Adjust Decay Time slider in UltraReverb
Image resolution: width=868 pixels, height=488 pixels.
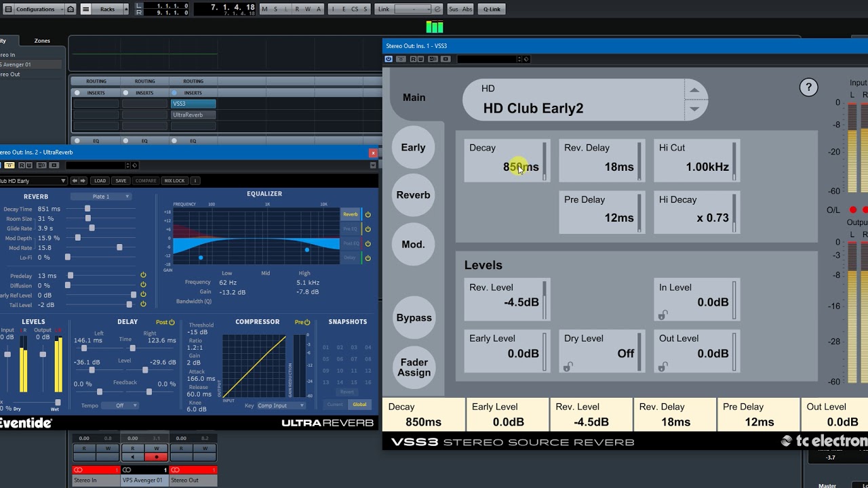pyautogui.click(x=87, y=209)
